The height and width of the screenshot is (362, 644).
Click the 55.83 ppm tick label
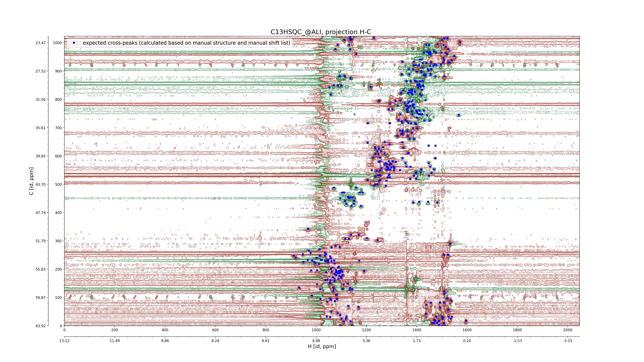click(40, 269)
